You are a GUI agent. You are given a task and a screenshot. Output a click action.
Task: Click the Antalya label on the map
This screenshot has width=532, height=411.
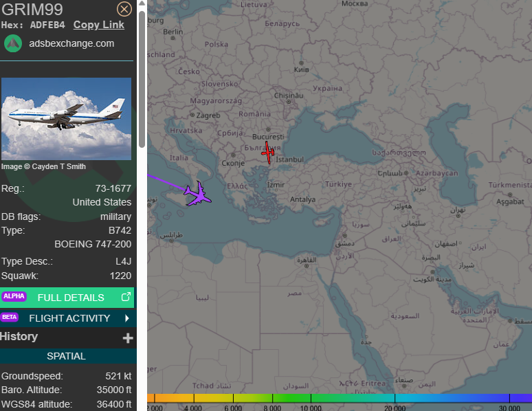click(302, 199)
